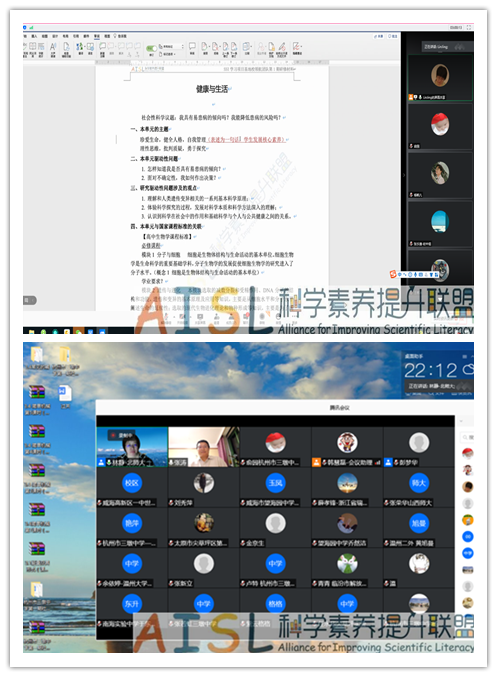The image size is (497, 677).
Task: Click the blue 东升 avatar
Action: [x=132, y=604]
